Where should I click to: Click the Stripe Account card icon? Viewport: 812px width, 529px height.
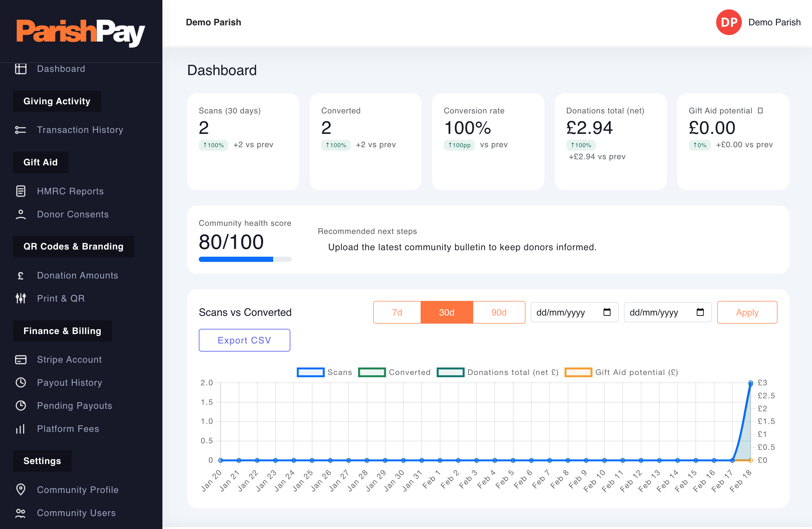[21, 359]
